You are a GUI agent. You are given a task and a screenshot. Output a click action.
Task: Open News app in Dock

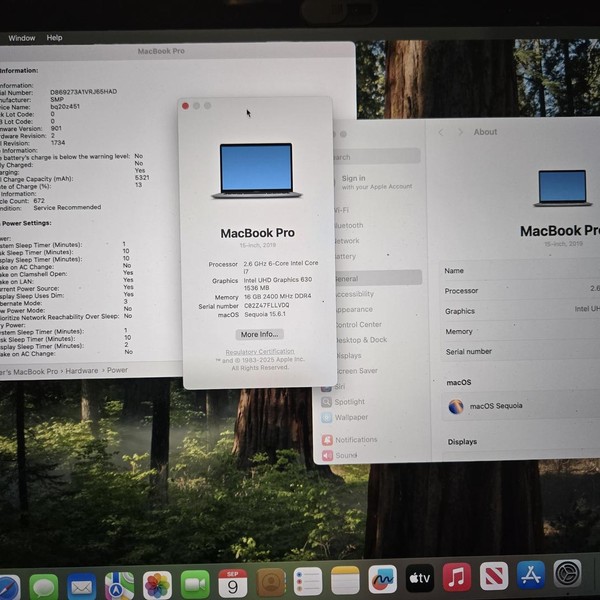(x=494, y=576)
